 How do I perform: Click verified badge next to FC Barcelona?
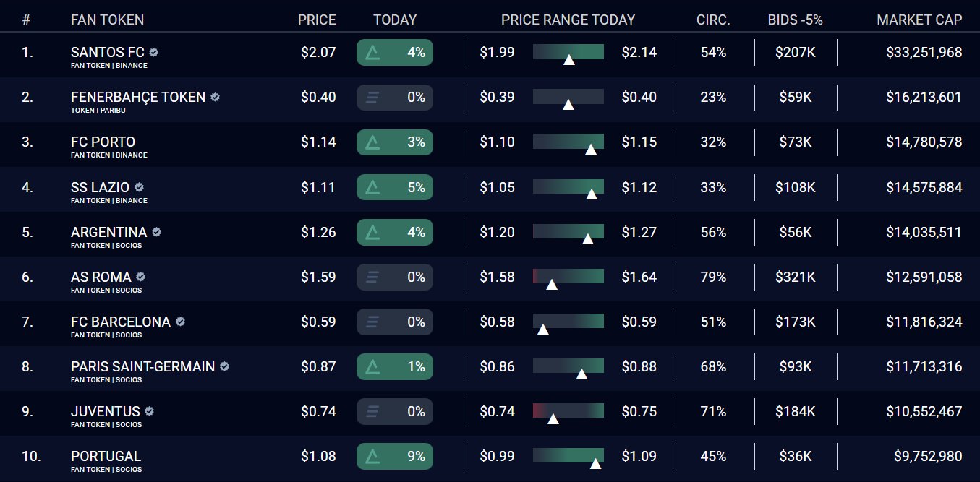tap(180, 322)
